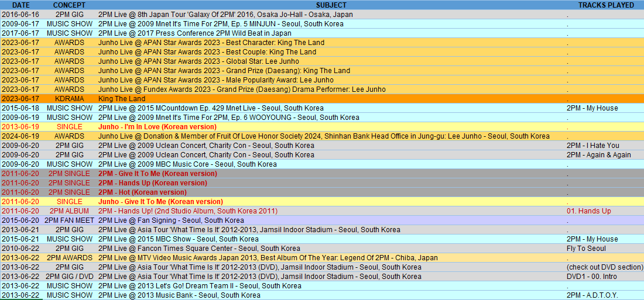This screenshot has width=644, height=300.
Task: Select APAN Star Awards Best Character cell
Action: [x=331, y=43]
